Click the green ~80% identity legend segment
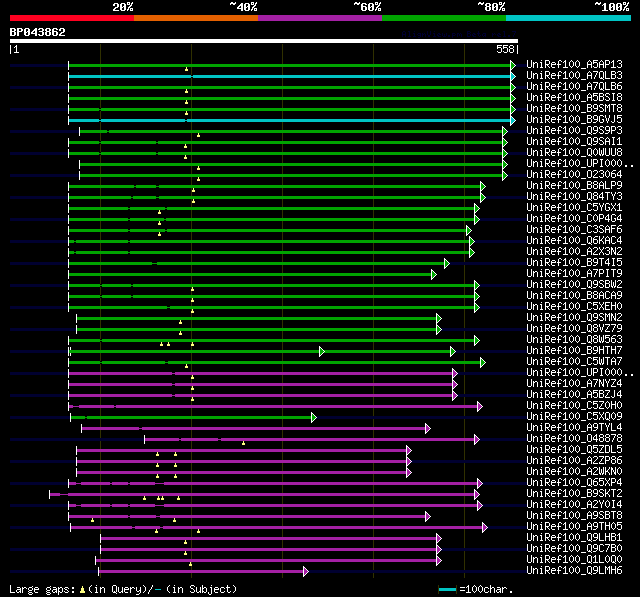The image size is (640, 597). point(444,18)
